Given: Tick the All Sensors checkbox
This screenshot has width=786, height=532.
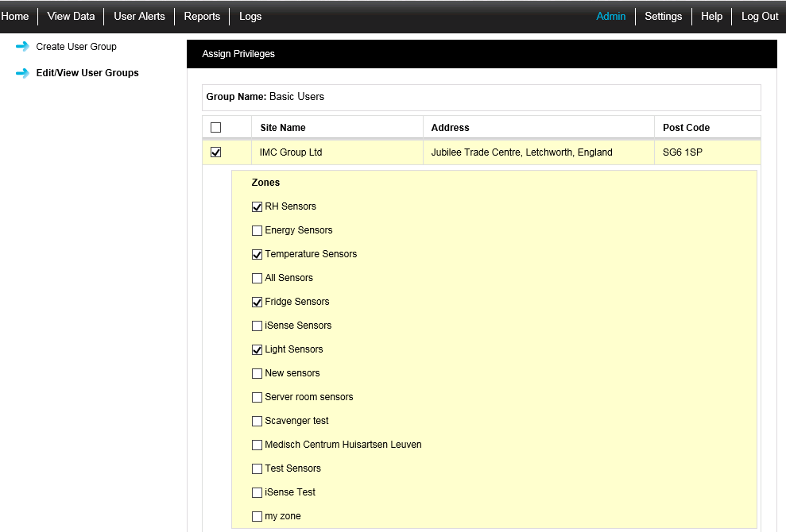Looking at the screenshot, I should (257, 278).
